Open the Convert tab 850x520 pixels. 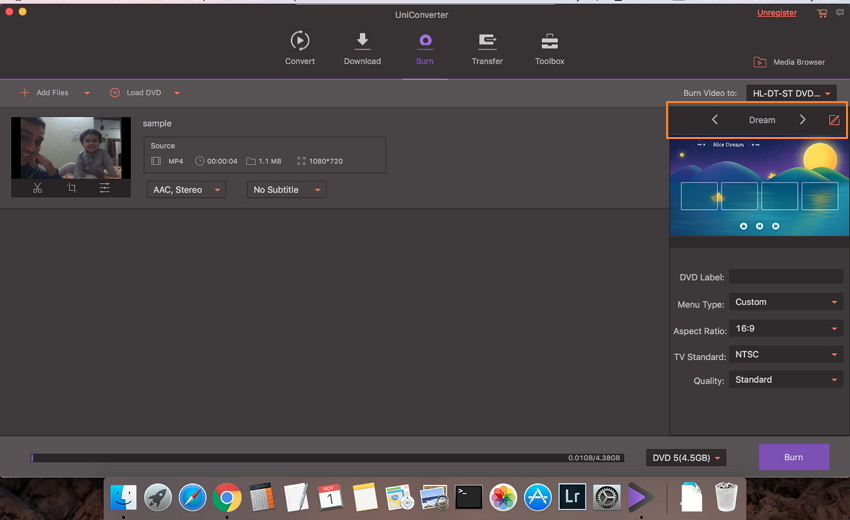pyautogui.click(x=300, y=48)
